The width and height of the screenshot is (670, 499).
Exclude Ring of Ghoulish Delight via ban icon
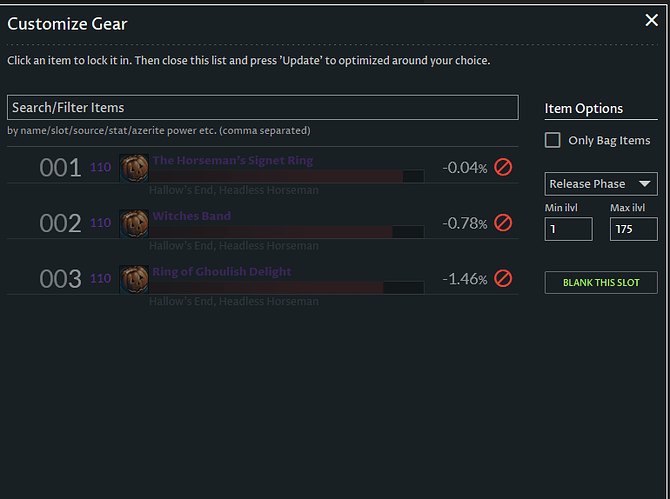coord(503,278)
